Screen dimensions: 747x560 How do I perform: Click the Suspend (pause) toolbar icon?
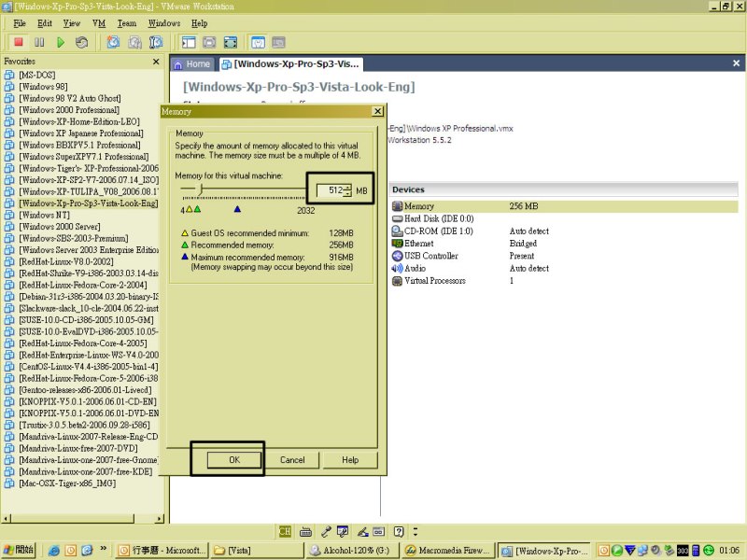(39, 42)
